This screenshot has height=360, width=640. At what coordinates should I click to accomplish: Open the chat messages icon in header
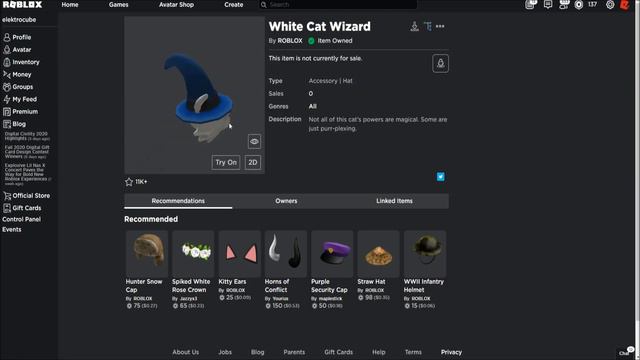(x=548, y=4)
